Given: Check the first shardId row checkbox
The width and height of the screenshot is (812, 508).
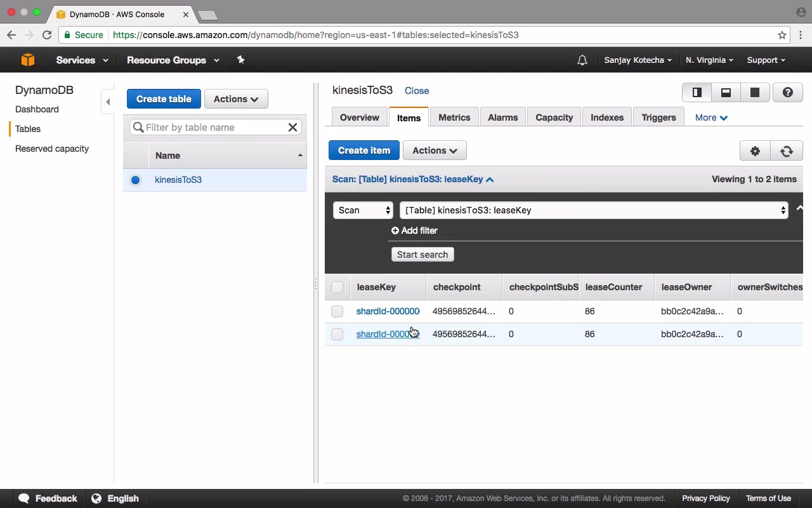Looking at the screenshot, I should (337, 311).
